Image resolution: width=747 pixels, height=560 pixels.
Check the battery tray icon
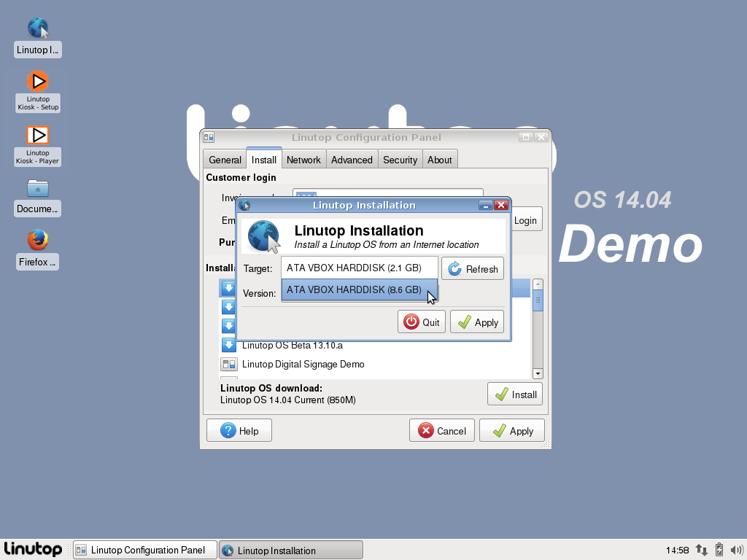coord(719,550)
